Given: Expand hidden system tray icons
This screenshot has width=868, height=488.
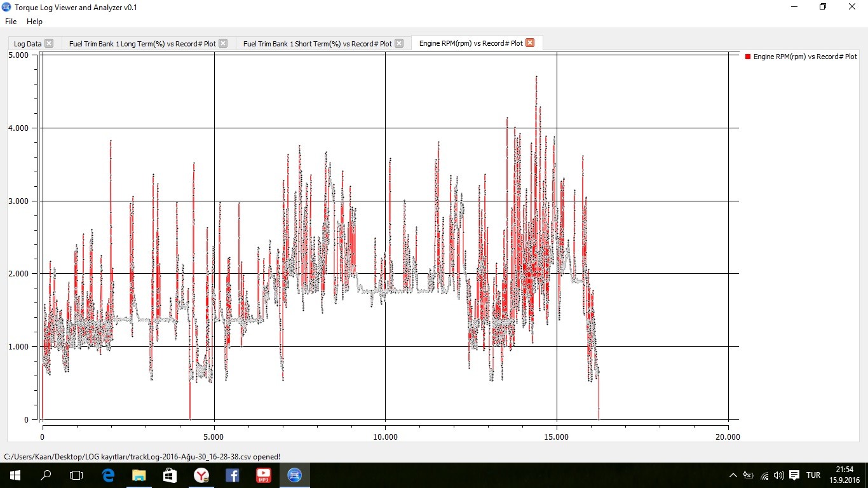Looking at the screenshot, I should (733, 475).
